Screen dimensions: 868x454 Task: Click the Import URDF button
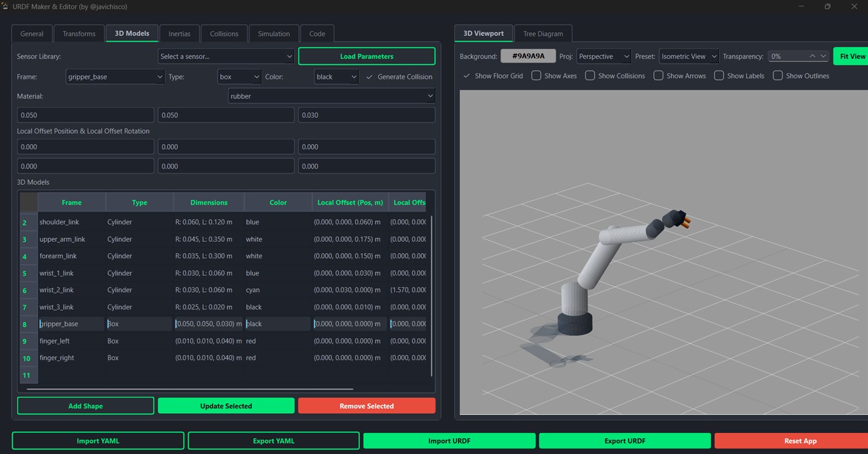pyautogui.click(x=449, y=440)
